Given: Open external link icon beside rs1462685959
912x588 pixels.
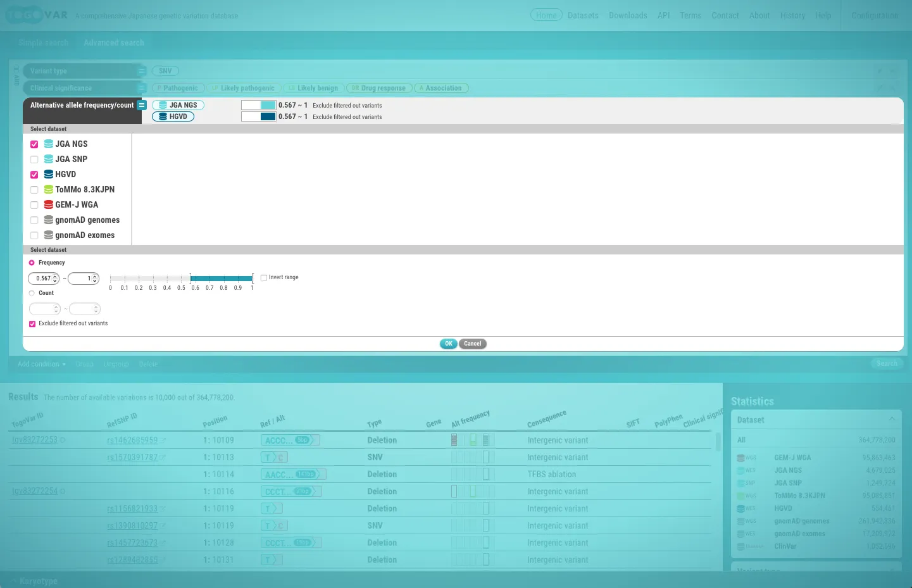Looking at the screenshot, I should [163, 441].
